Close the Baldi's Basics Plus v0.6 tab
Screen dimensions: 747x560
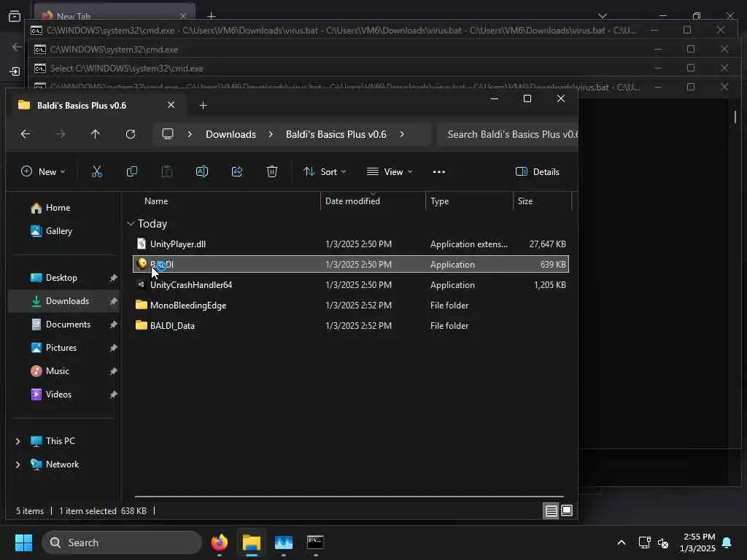[x=171, y=105]
